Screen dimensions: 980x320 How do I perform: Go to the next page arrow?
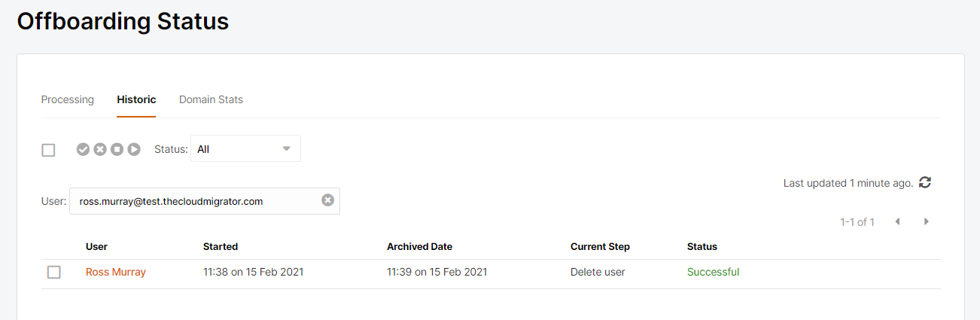click(927, 221)
